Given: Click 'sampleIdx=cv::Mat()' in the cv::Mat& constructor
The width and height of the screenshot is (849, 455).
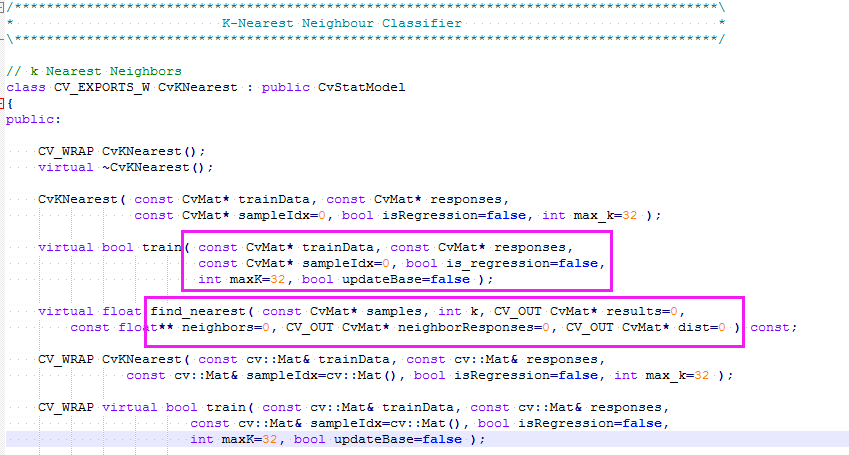Looking at the screenshot, I should [322, 375].
